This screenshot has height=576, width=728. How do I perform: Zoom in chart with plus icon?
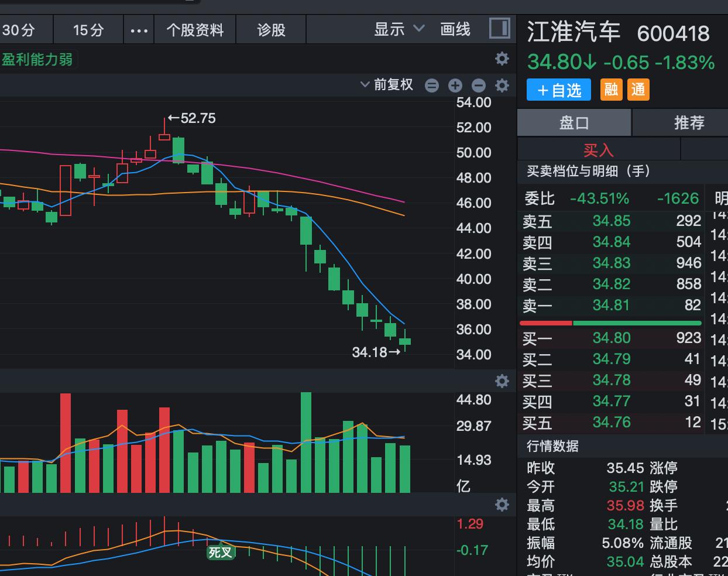click(455, 85)
